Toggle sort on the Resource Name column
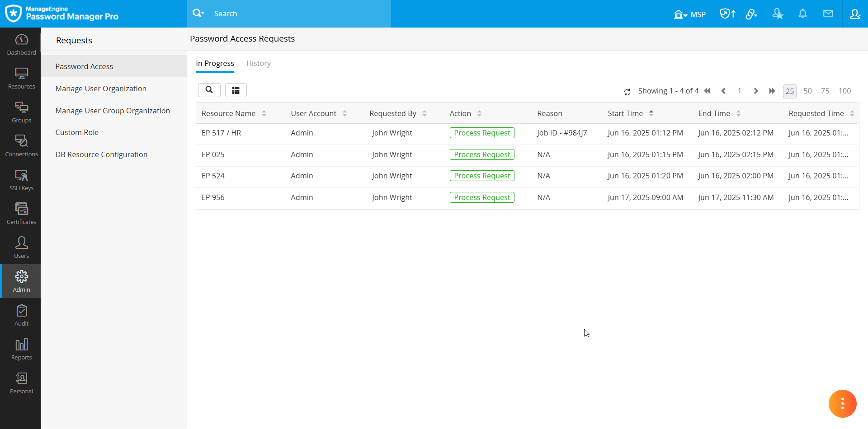The image size is (868, 429). tap(264, 113)
